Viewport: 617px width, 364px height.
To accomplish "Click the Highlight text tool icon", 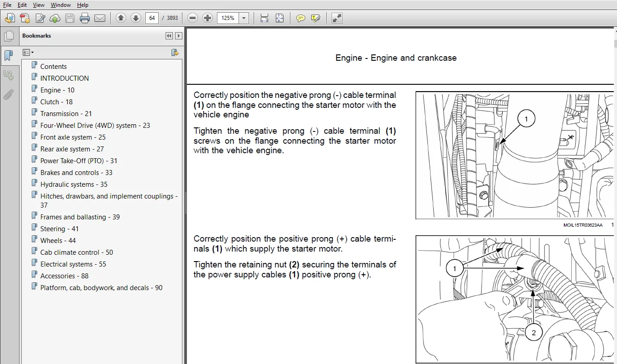I will (x=316, y=18).
